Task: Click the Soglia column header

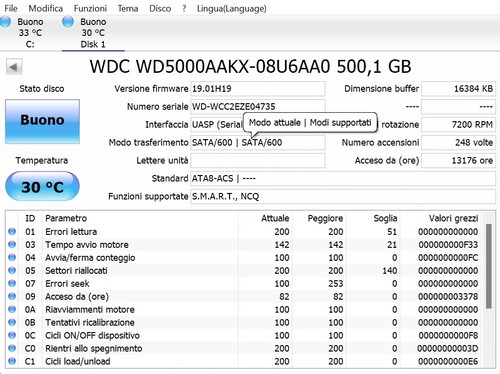Action: [385, 218]
